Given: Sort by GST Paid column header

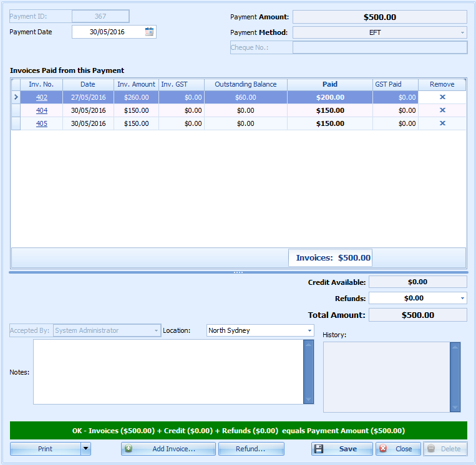Looking at the screenshot, I should [x=396, y=84].
